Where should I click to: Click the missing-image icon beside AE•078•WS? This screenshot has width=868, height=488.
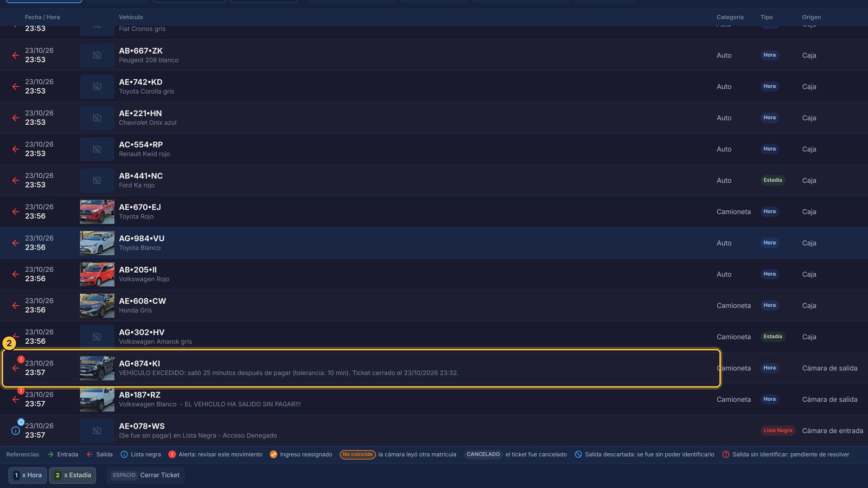[x=97, y=431]
